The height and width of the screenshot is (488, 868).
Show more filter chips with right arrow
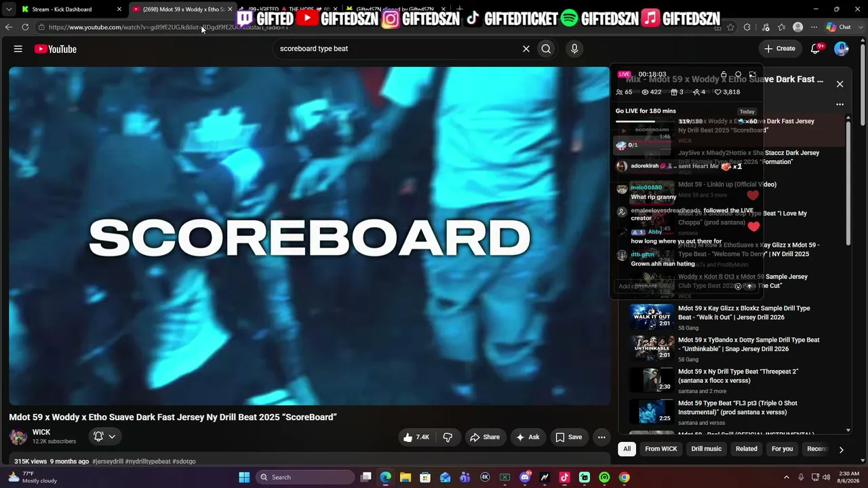841,449
